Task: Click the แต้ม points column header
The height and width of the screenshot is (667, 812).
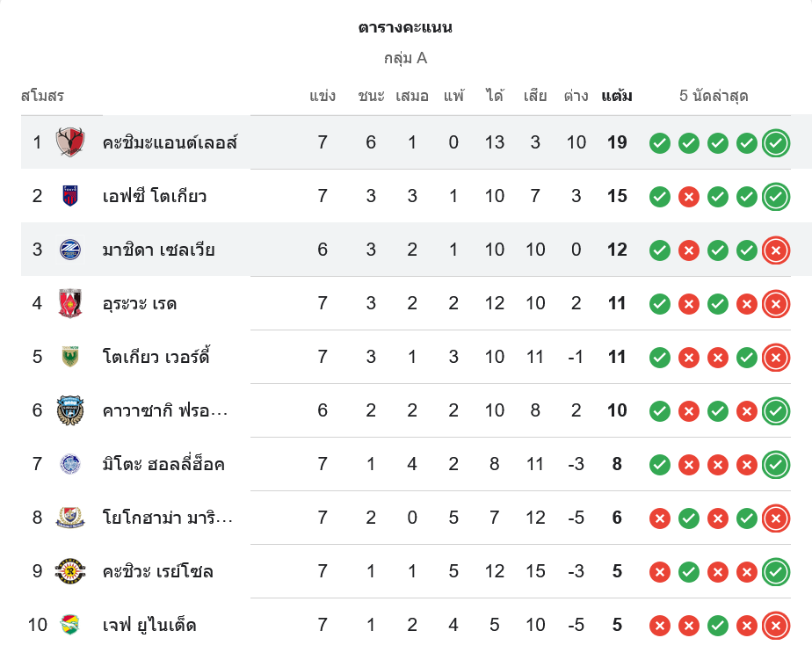Action: [617, 96]
